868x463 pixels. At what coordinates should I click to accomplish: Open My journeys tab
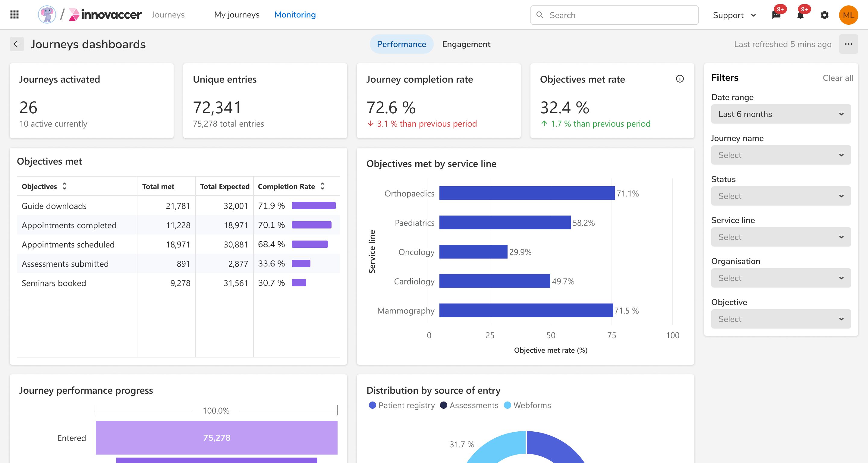tap(237, 15)
